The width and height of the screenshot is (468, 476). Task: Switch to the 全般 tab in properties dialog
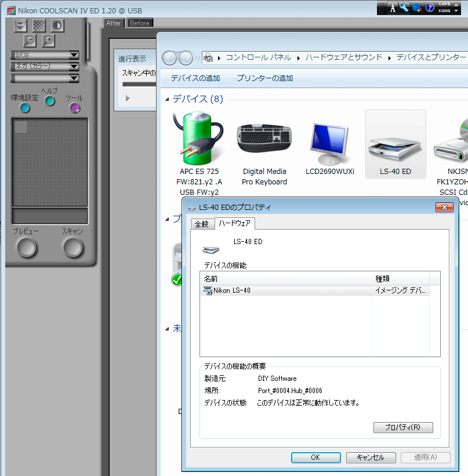point(202,224)
